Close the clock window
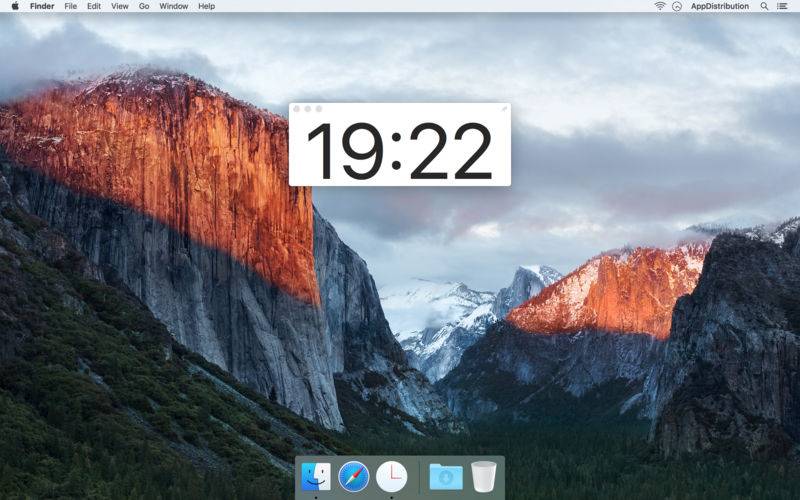The height and width of the screenshot is (500, 800). tap(297, 109)
